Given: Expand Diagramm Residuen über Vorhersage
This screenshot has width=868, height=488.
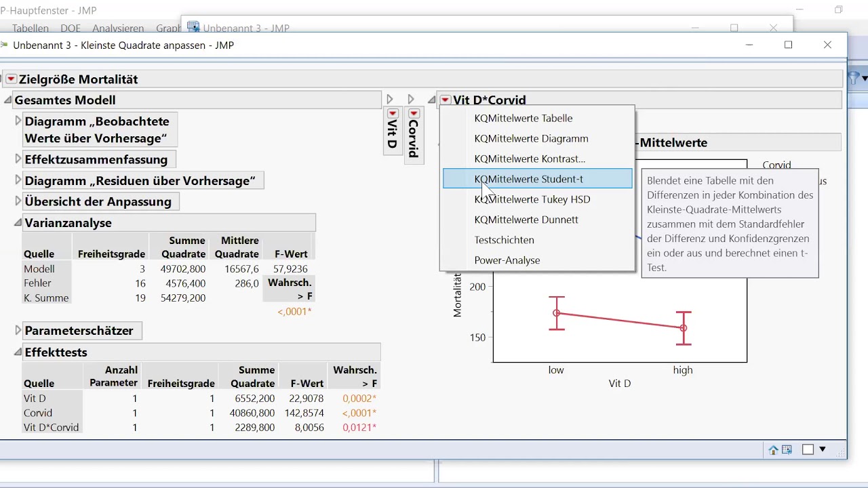Looking at the screenshot, I should pos(18,180).
